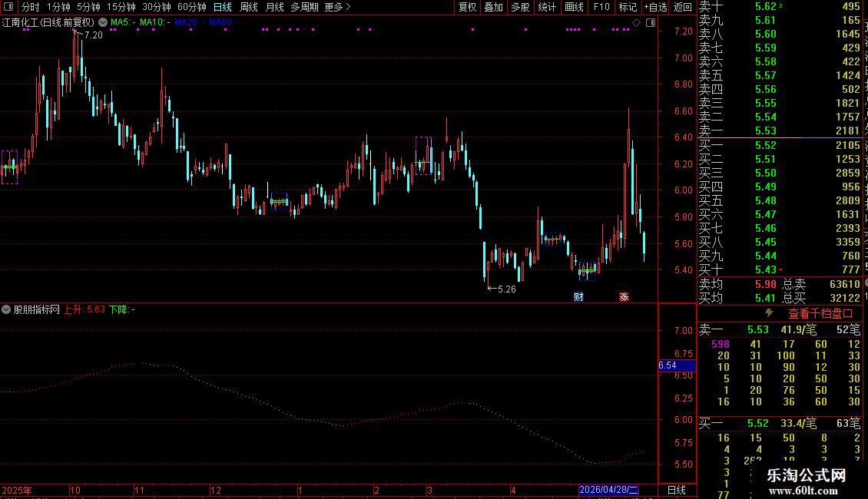This screenshot has height=499, width=868.
Task: Select the 1分钟 period
Action: [58, 7]
